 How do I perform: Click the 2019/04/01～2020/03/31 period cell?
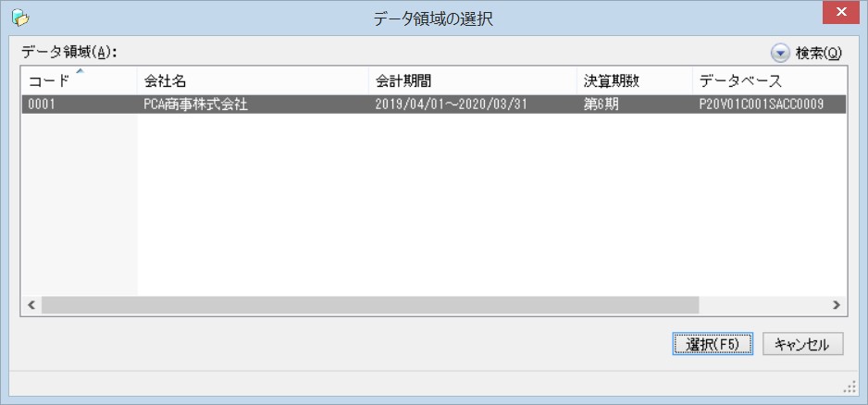click(x=450, y=104)
